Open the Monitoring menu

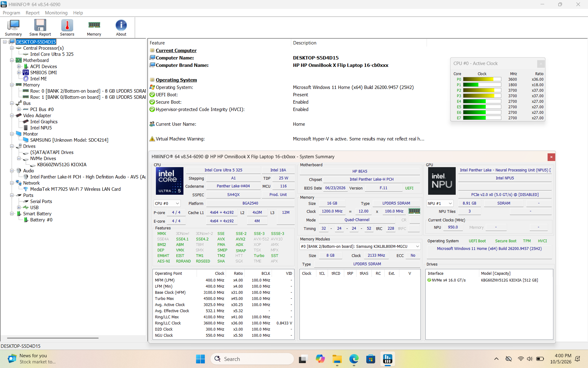[56, 13]
